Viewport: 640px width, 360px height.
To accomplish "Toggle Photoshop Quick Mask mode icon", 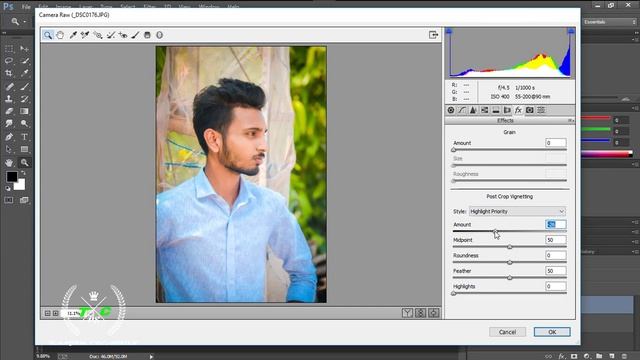I will (9, 200).
